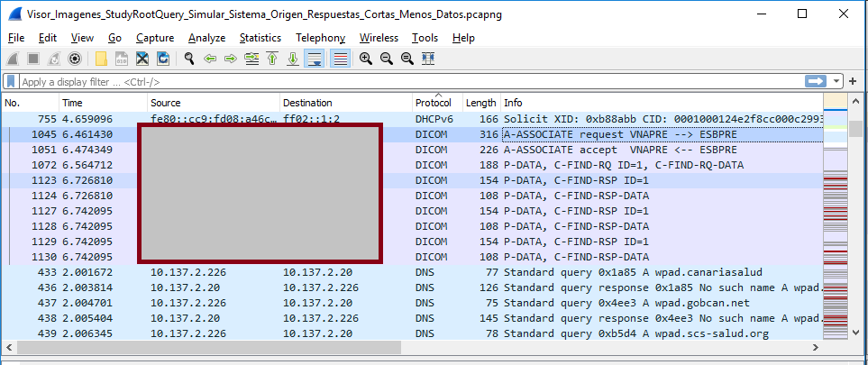
Task: Toggle packet colorization rules button
Action: 340,59
